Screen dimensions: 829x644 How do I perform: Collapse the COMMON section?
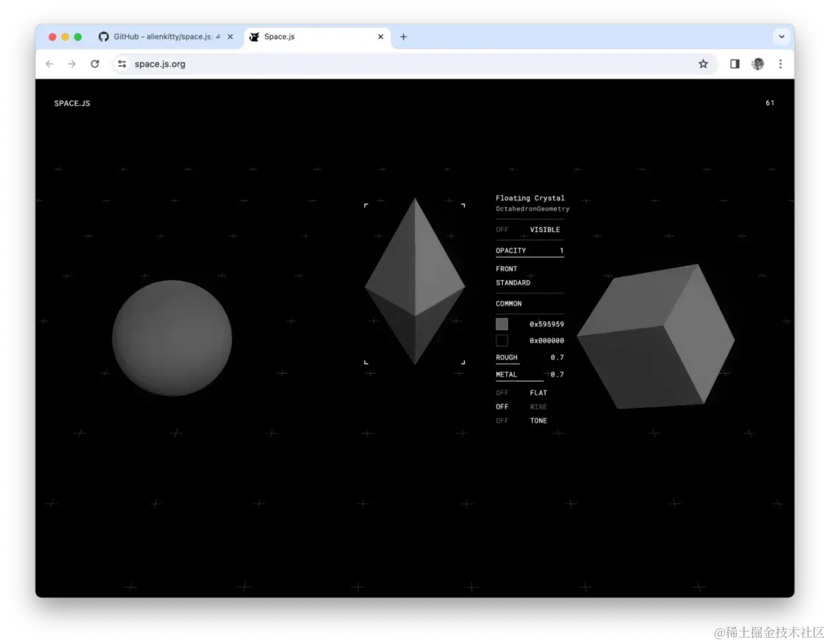click(x=508, y=303)
